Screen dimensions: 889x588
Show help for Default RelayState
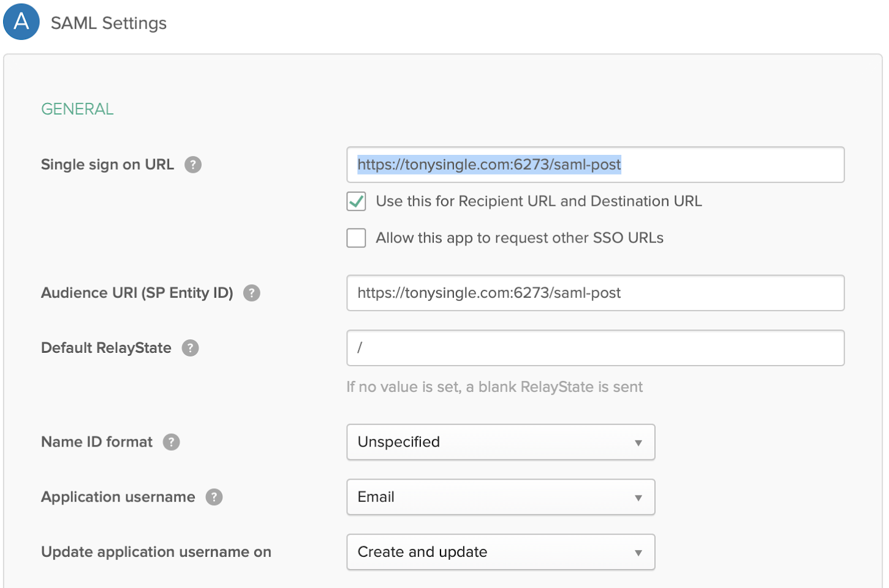(x=191, y=348)
